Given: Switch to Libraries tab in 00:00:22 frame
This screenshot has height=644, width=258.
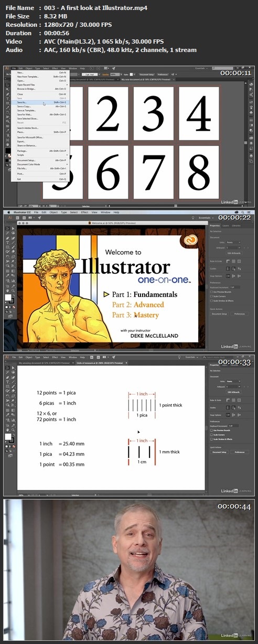Looking at the screenshot, I should (x=236, y=226).
